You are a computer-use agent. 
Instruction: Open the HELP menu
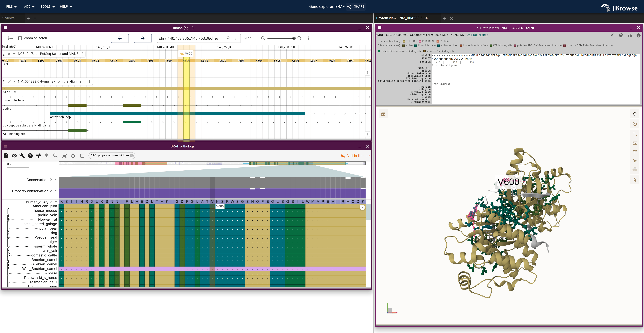(66, 6)
